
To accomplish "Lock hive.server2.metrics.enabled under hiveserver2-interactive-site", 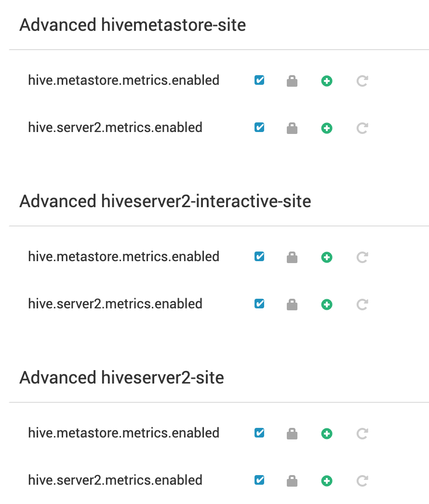I will coord(292,304).
